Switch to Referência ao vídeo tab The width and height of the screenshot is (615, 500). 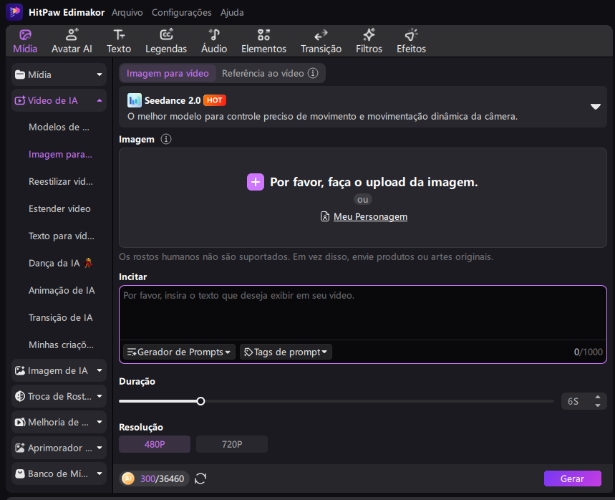[263, 73]
